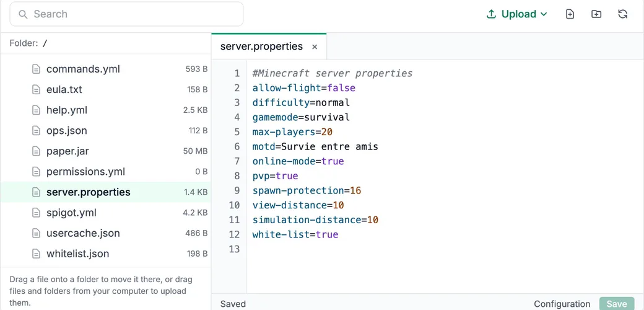This screenshot has width=644, height=310.
Task: Click the motd=Survie entre amis line
Action: point(315,146)
